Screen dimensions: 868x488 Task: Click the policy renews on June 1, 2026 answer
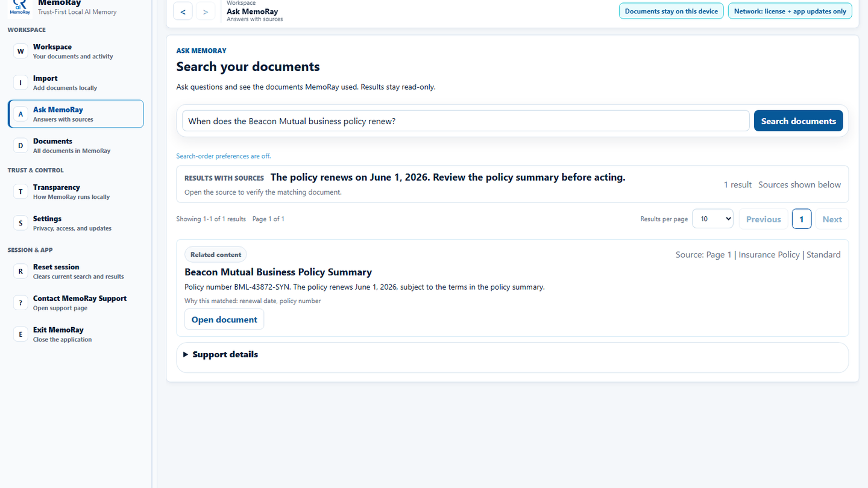(x=448, y=177)
